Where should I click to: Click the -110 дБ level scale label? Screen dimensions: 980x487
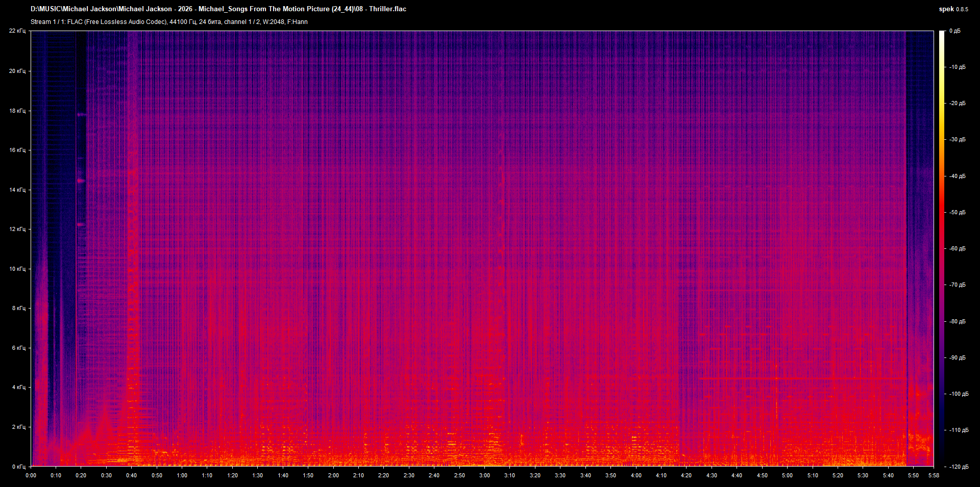point(958,430)
